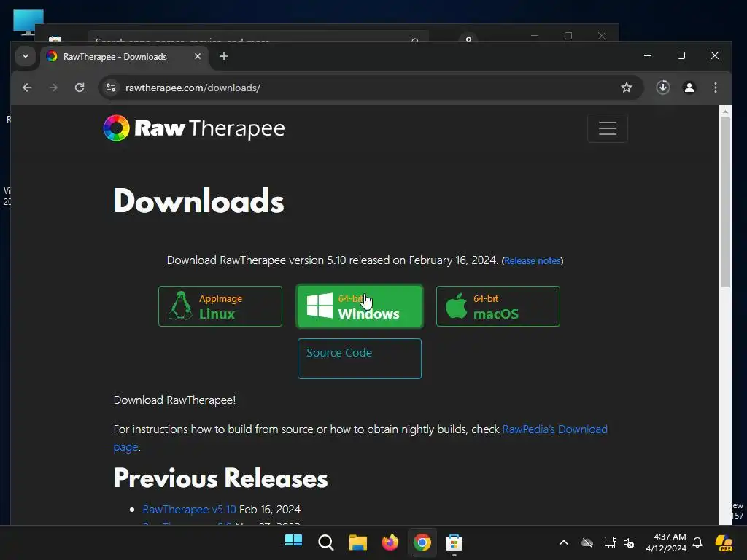Click the scrollbar's up arrow

pyautogui.click(x=725, y=112)
